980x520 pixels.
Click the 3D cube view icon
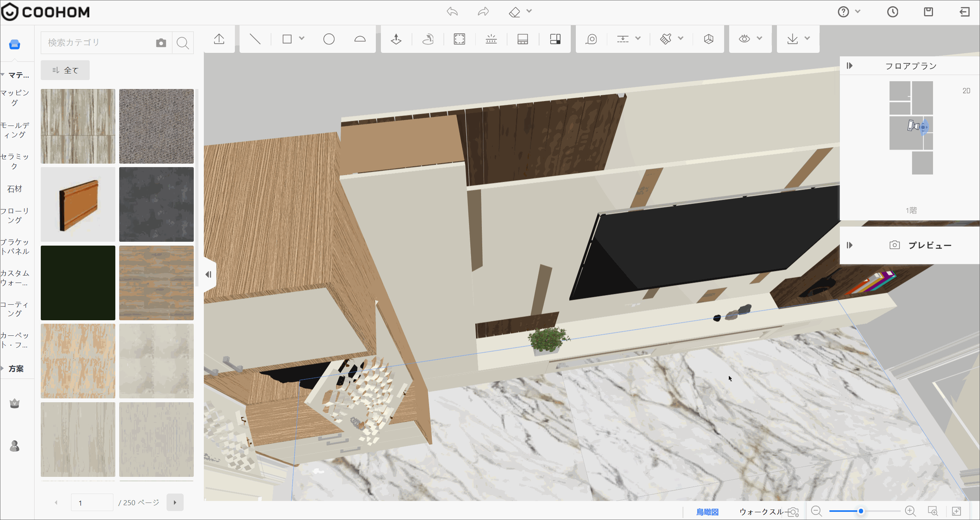click(709, 39)
